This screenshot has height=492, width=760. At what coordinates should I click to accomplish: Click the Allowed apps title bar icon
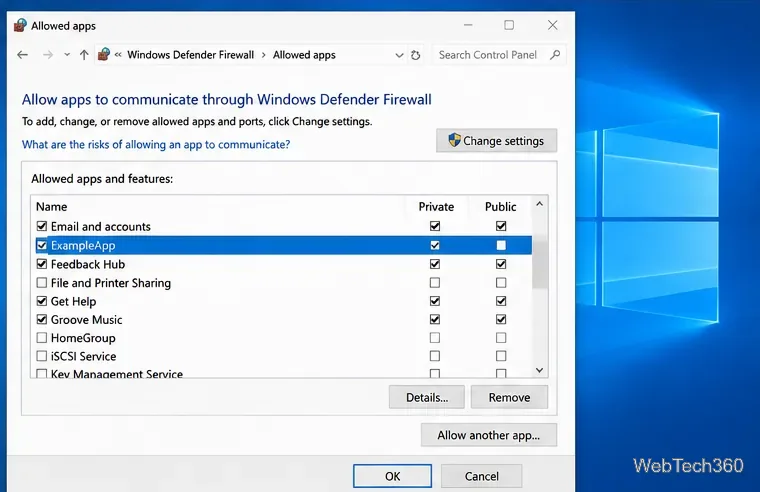20,25
